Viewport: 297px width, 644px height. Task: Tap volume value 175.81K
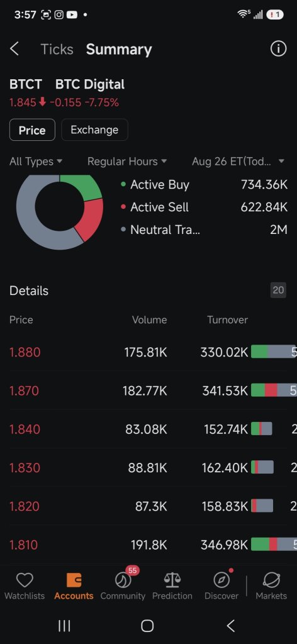[x=146, y=352]
